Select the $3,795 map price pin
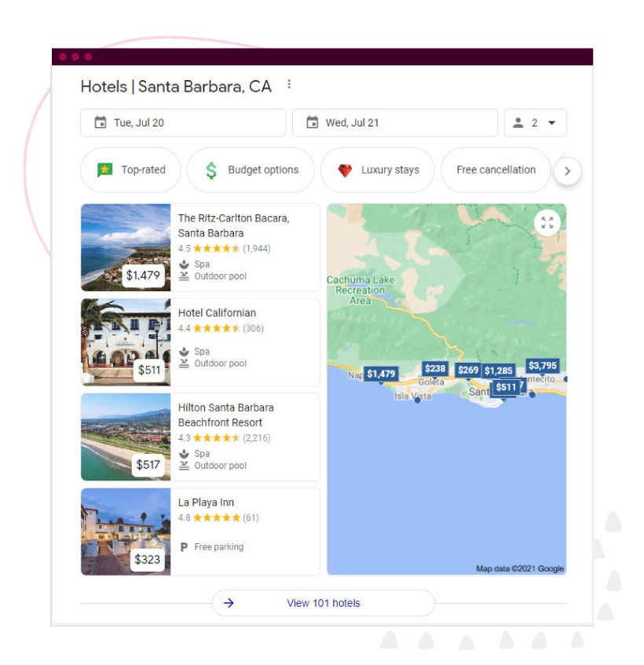Image resolution: width=644 pixels, height=665 pixels. tap(543, 366)
